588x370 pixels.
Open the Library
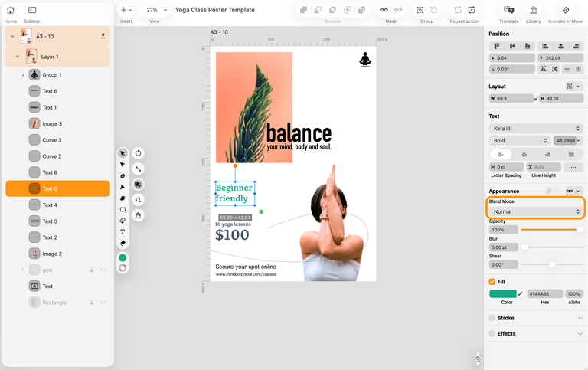[x=533, y=10]
